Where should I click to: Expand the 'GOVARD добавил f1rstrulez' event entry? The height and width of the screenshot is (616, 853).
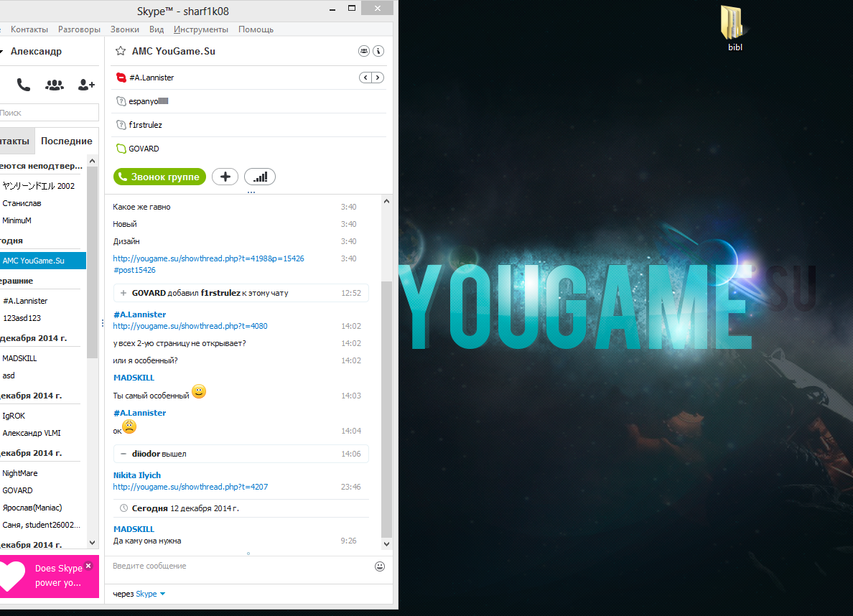tap(123, 293)
